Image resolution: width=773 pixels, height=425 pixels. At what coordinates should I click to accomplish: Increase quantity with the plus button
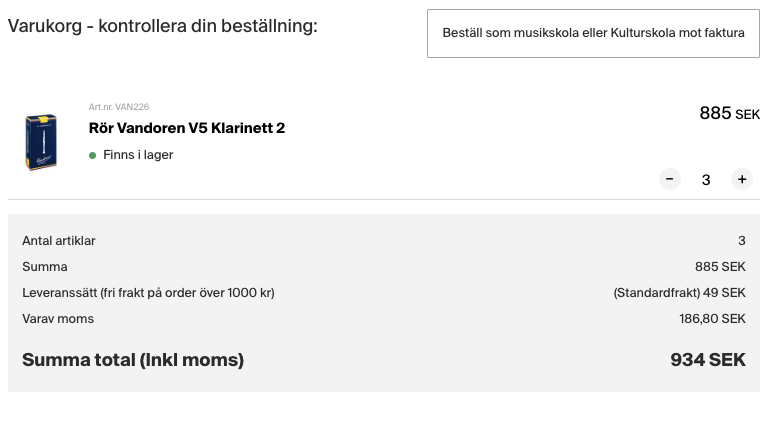point(741,179)
